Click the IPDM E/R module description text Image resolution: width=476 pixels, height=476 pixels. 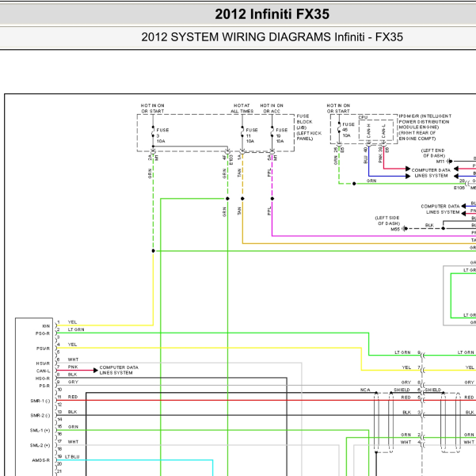click(425, 128)
